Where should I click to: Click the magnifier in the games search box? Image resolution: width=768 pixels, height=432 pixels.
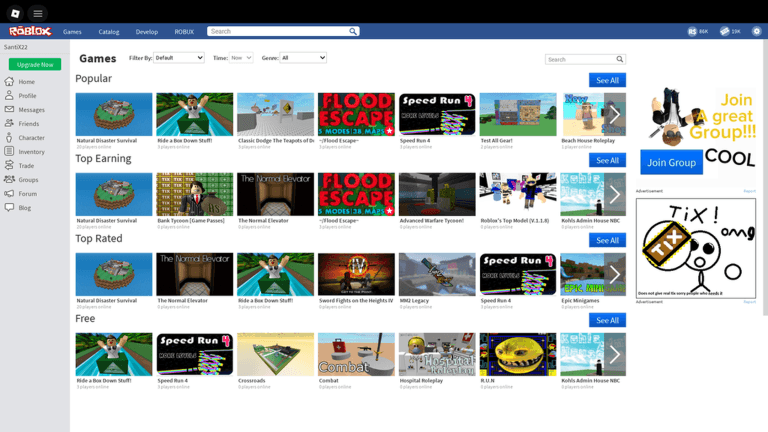(x=620, y=59)
